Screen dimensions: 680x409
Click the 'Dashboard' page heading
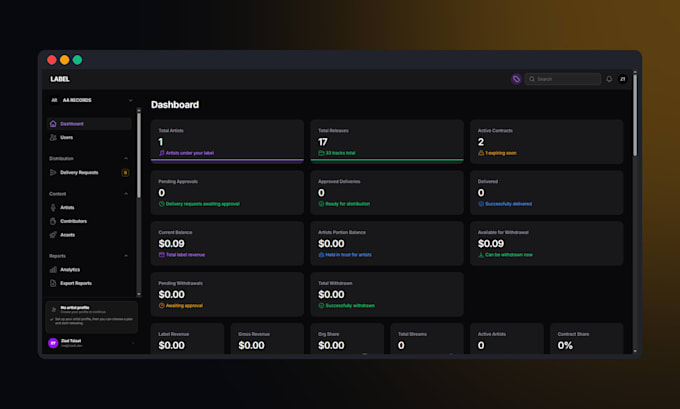pos(175,105)
